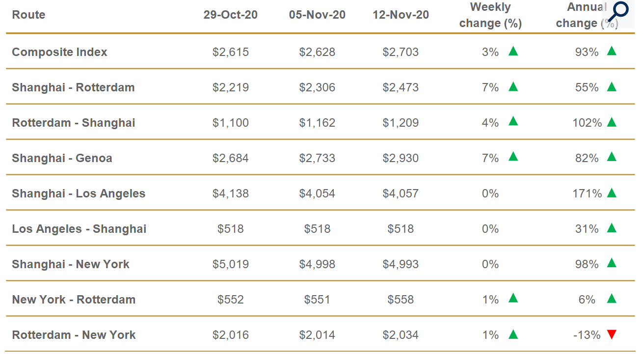Select the Composite Index row label
This screenshot has height=360, width=644.
59,52
